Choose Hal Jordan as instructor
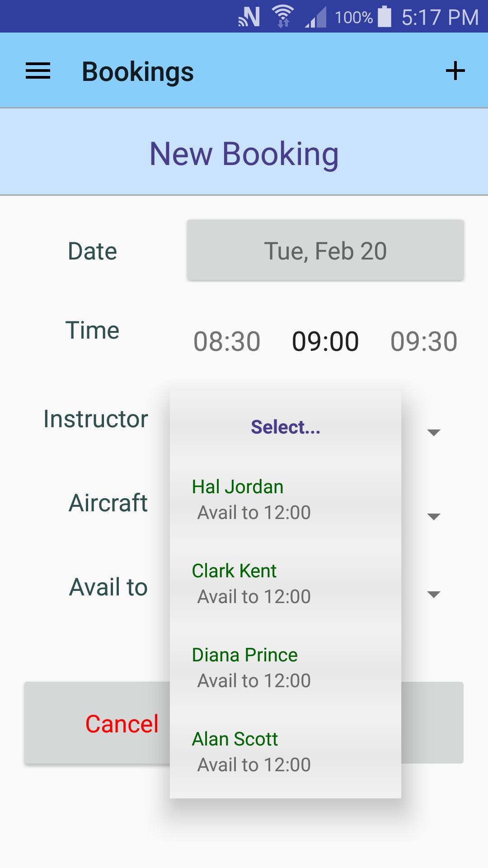 pyautogui.click(x=286, y=500)
